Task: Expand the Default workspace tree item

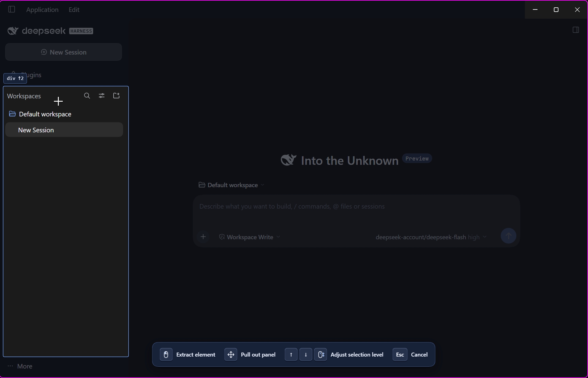Action: (x=64, y=114)
